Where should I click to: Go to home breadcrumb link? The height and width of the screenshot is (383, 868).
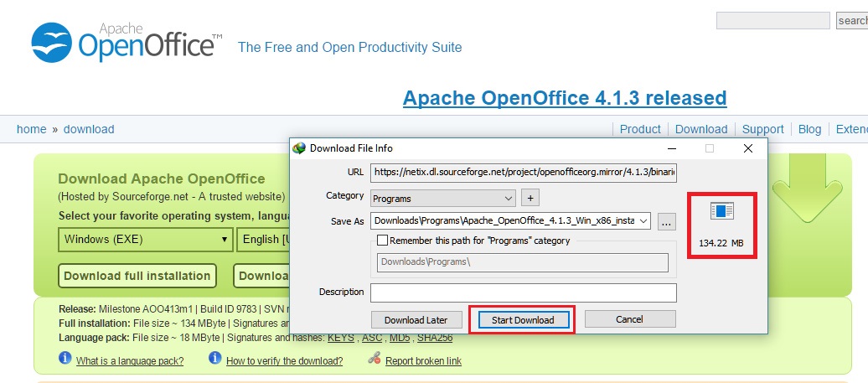pyautogui.click(x=32, y=129)
